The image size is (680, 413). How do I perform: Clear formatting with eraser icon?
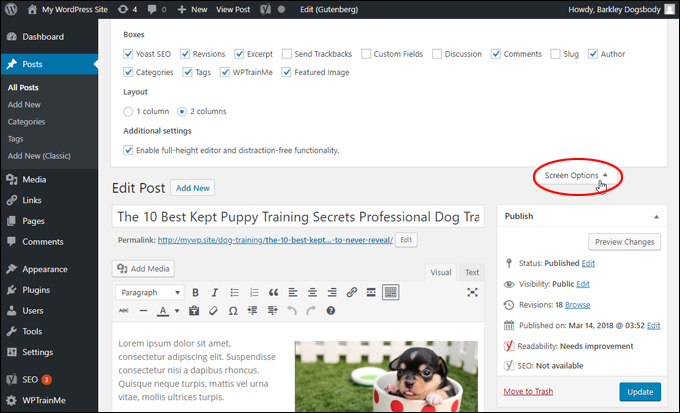[213, 311]
